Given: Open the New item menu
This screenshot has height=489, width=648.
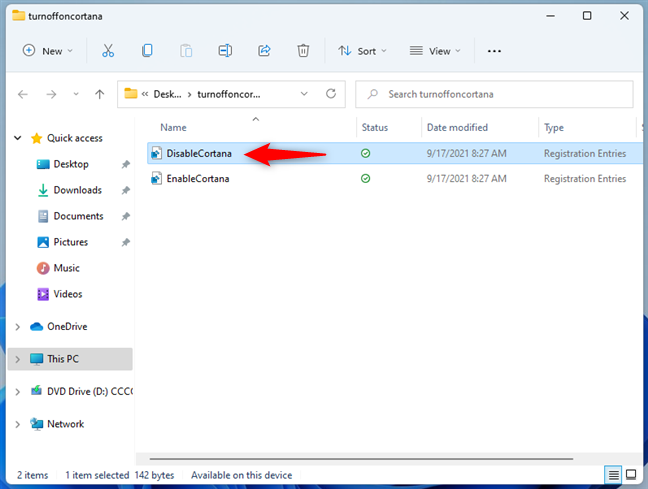Looking at the screenshot, I should (48, 51).
